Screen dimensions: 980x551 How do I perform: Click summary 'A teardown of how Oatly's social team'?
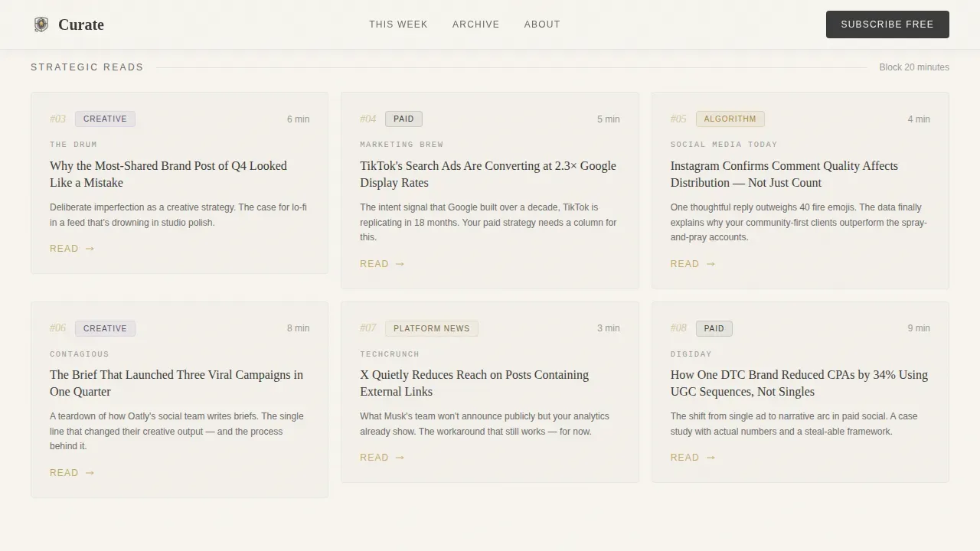[177, 431]
